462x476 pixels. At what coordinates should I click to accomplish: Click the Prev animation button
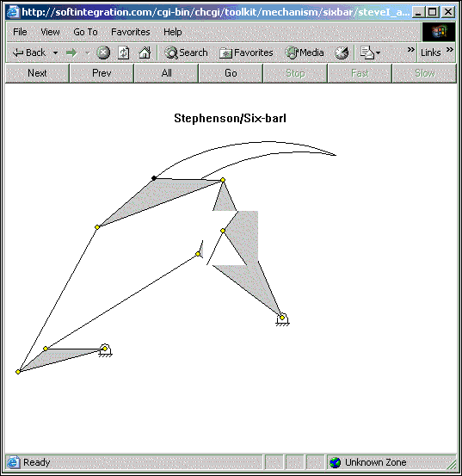coord(102,73)
